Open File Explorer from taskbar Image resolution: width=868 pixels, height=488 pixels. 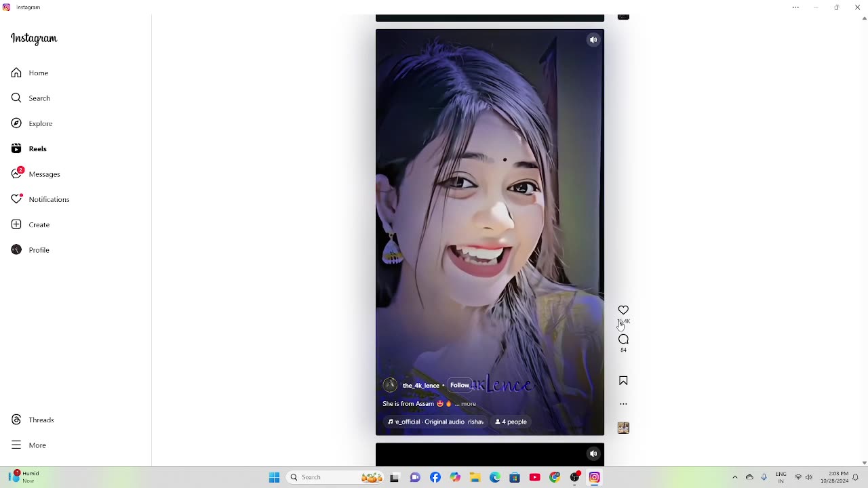pyautogui.click(x=475, y=477)
